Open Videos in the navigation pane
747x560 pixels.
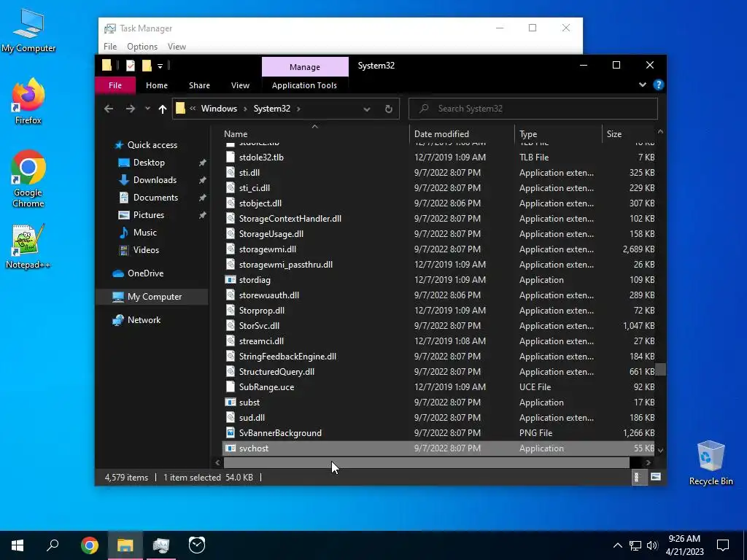[x=146, y=250]
